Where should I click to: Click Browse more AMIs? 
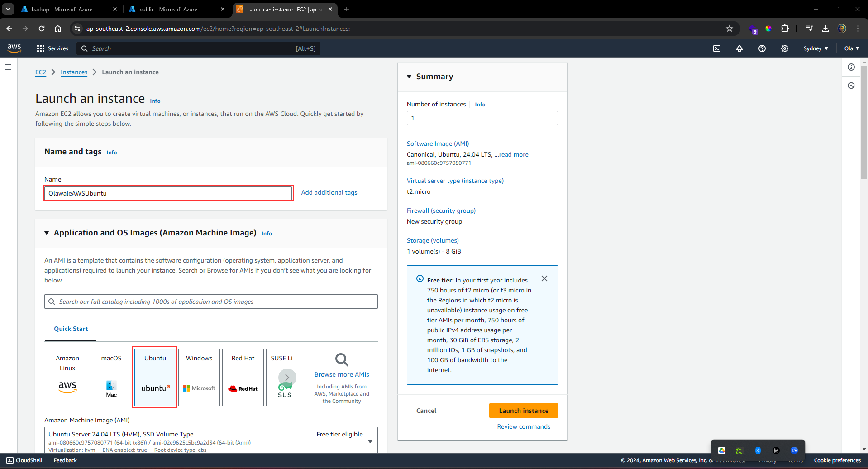tap(342, 374)
